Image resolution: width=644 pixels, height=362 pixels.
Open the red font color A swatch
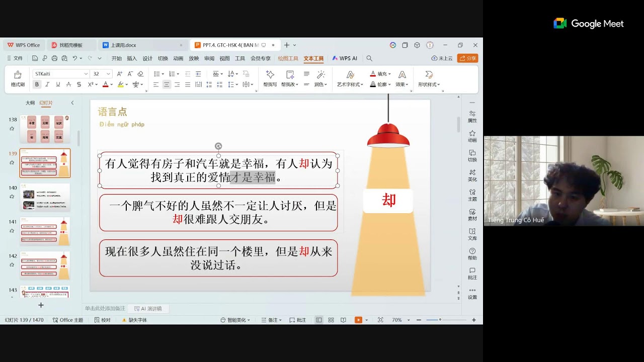pos(105,84)
